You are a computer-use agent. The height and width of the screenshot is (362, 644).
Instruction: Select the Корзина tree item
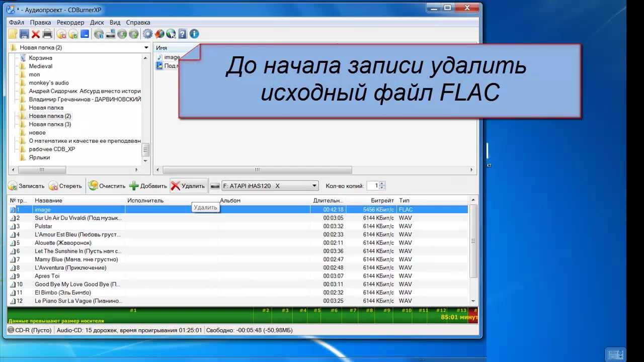[40, 58]
